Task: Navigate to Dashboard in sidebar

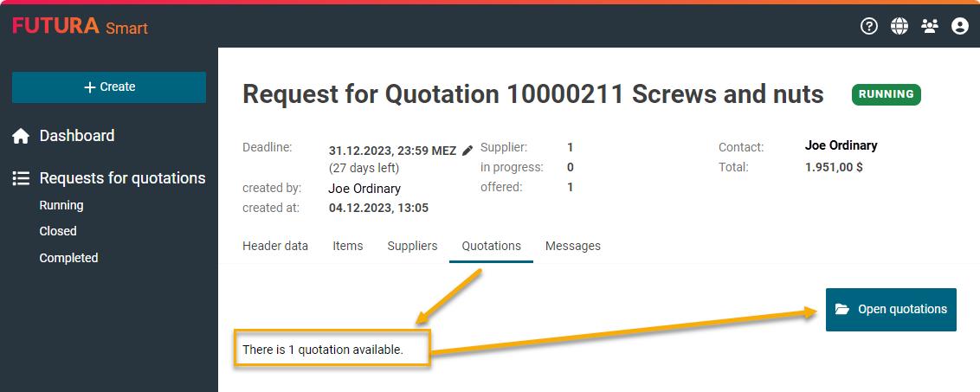Action: (x=77, y=136)
